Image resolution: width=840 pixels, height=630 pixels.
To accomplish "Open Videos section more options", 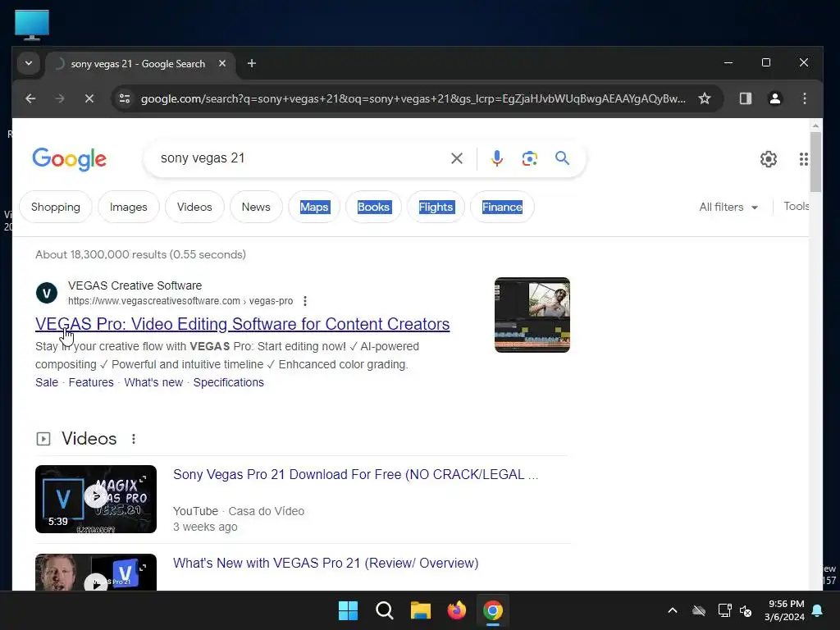I will tap(134, 440).
